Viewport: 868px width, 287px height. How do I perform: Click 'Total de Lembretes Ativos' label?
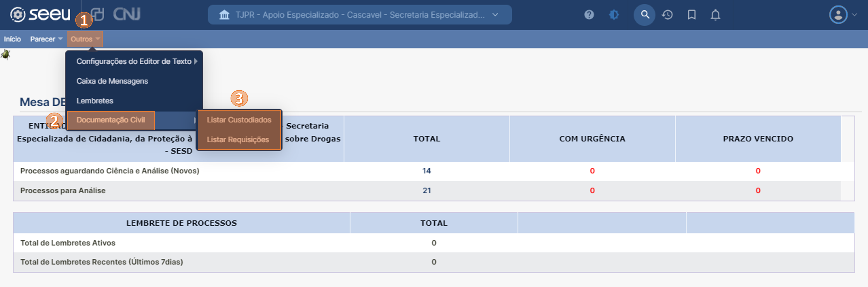point(68,243)
